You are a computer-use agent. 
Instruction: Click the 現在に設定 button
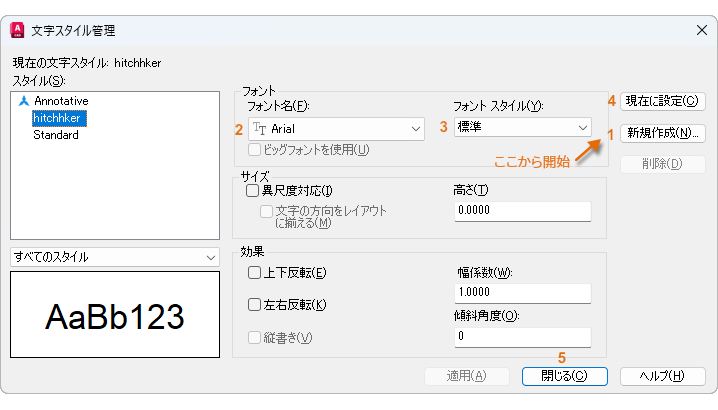(x=664, y=101)
